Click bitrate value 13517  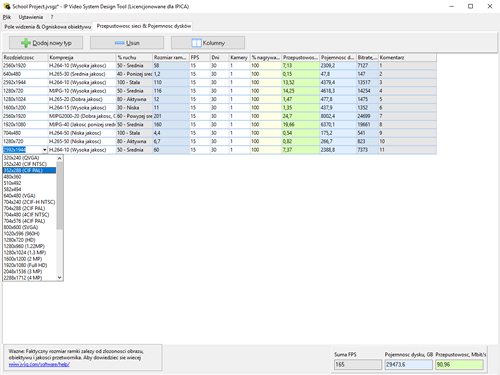click(367, 82)
